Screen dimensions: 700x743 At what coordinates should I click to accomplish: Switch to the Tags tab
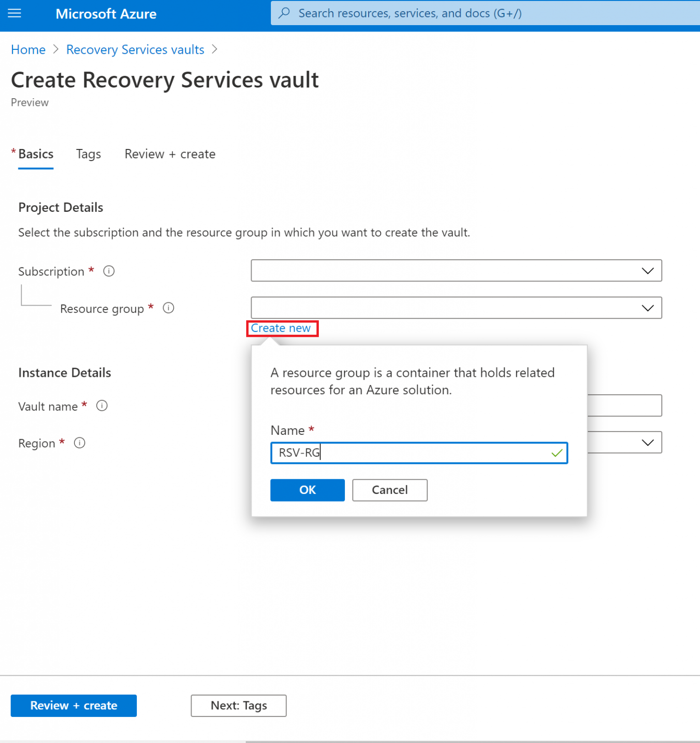click(x=88, y=154)
